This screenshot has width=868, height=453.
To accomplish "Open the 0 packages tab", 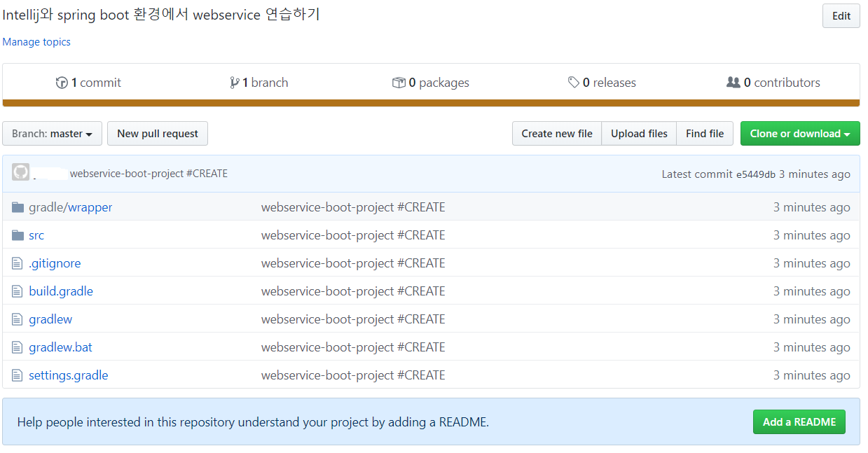I will (431, 83).
